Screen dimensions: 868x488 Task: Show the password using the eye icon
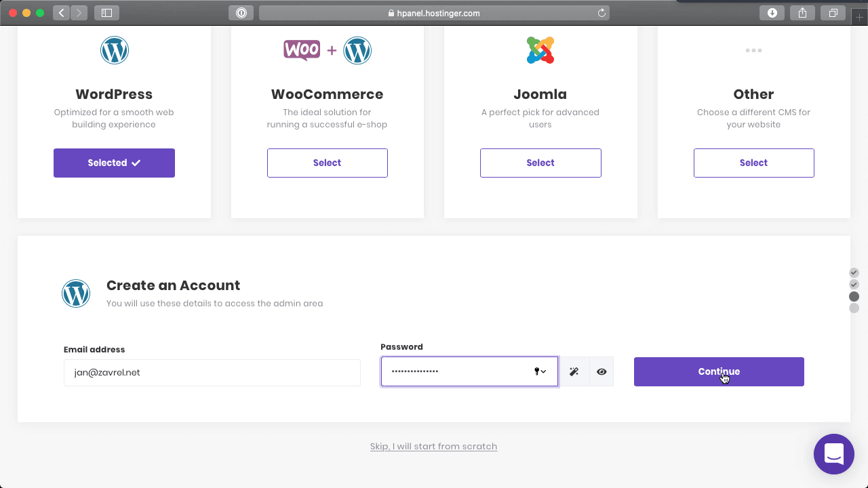[601, 371]
